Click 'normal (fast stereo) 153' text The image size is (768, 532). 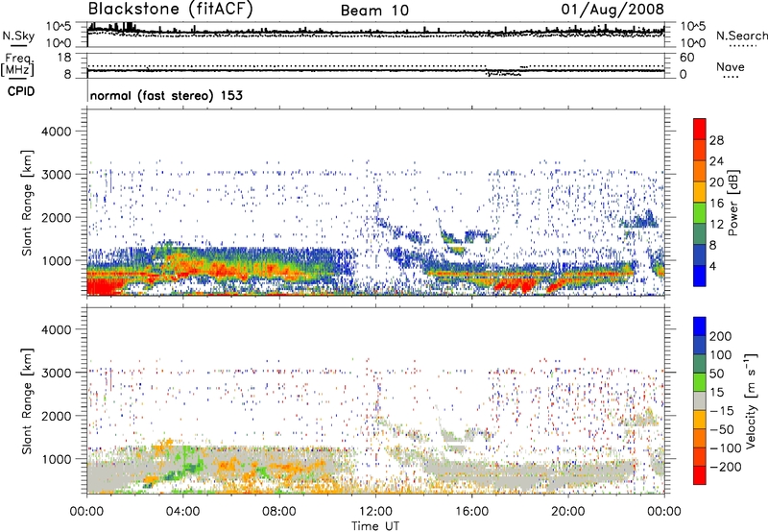click(166, 95)
